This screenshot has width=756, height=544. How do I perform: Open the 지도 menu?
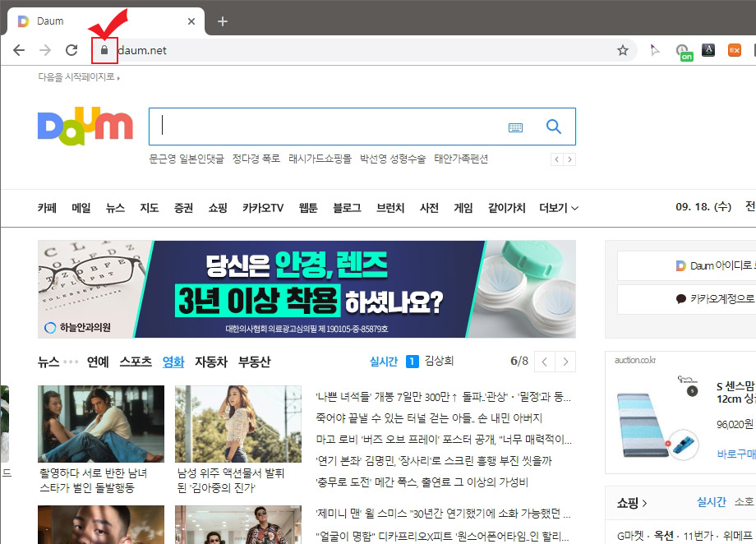149,208
